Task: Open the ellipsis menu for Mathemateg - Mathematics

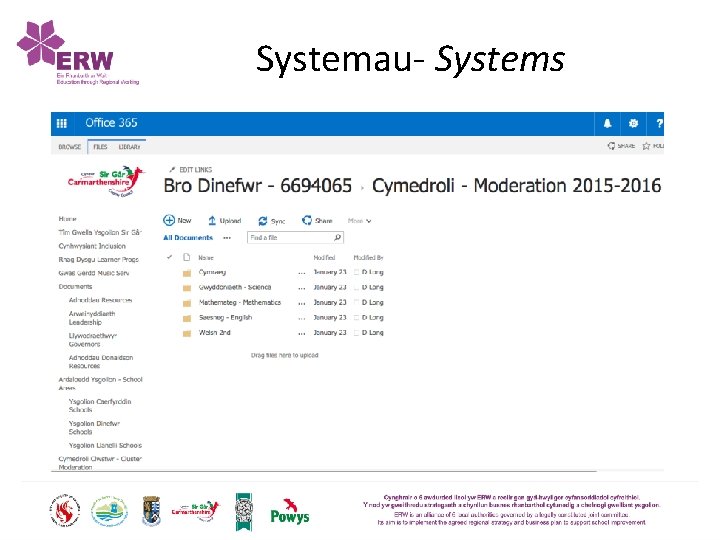Action: tap(302, 303)
